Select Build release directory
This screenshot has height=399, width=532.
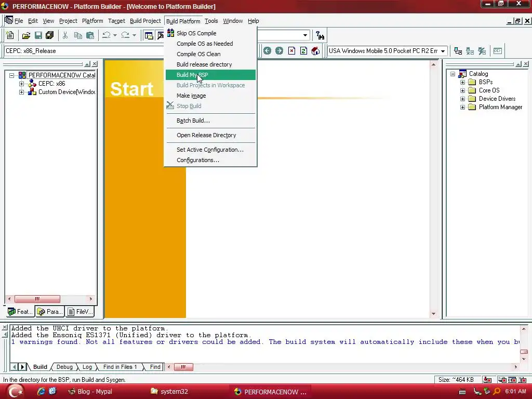point(210,64)
